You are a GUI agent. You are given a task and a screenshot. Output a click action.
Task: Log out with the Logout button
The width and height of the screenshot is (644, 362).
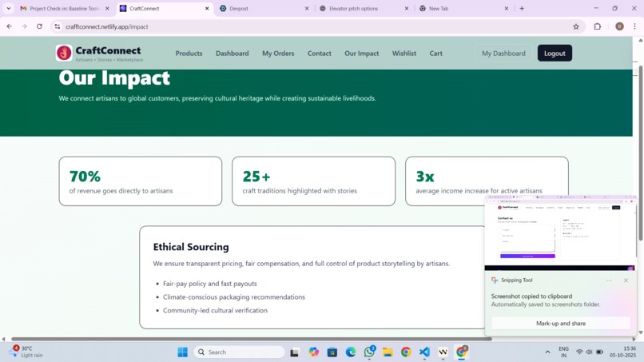point(555,54)
